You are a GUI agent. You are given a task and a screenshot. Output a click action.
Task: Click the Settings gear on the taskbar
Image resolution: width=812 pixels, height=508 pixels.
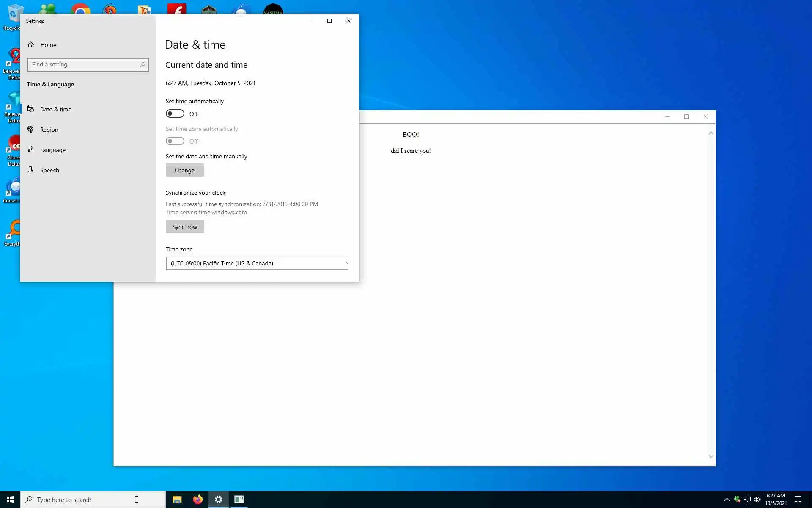pyautogui.click(x=218, y=500)
